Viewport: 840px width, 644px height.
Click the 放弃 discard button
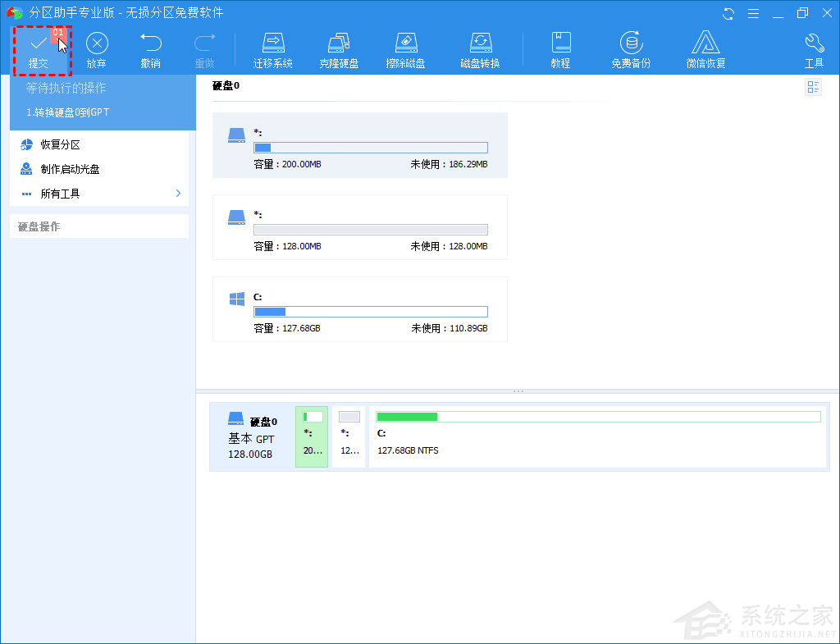pos(97,49)
